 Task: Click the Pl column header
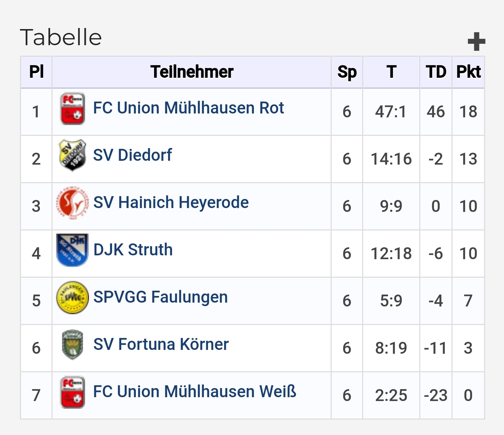36,72
